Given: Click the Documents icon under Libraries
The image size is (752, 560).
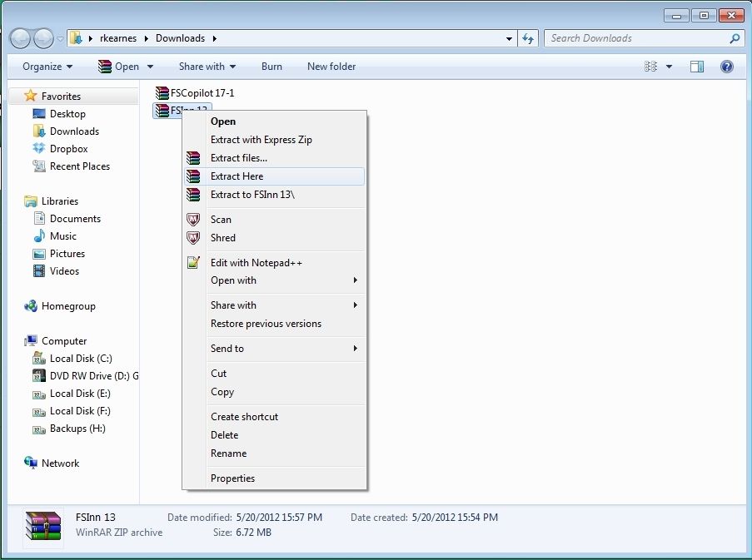Looking at the screenshot, I should [x=39, y=219].
